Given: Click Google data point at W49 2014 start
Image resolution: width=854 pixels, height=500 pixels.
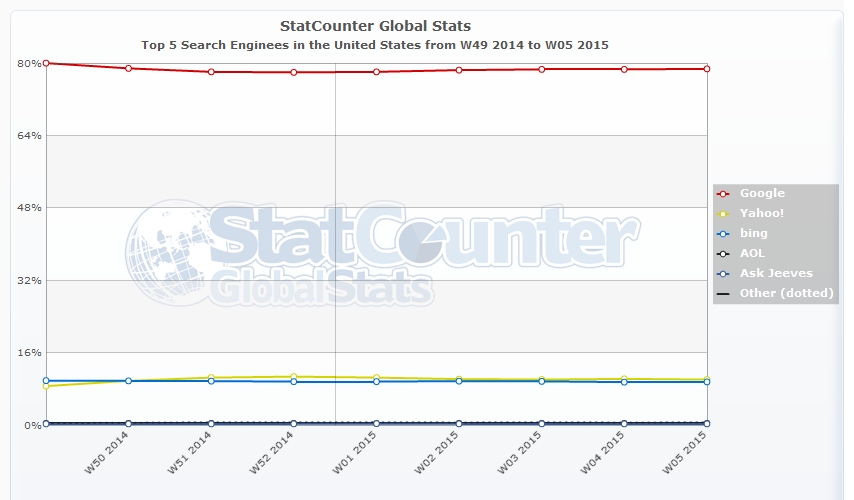Looking at the screenshot, I should (x=47, y=63).
